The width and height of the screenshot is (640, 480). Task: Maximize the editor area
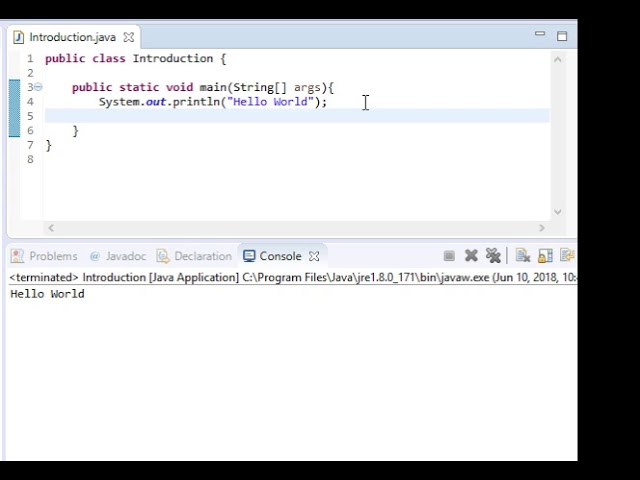(562, 36)
